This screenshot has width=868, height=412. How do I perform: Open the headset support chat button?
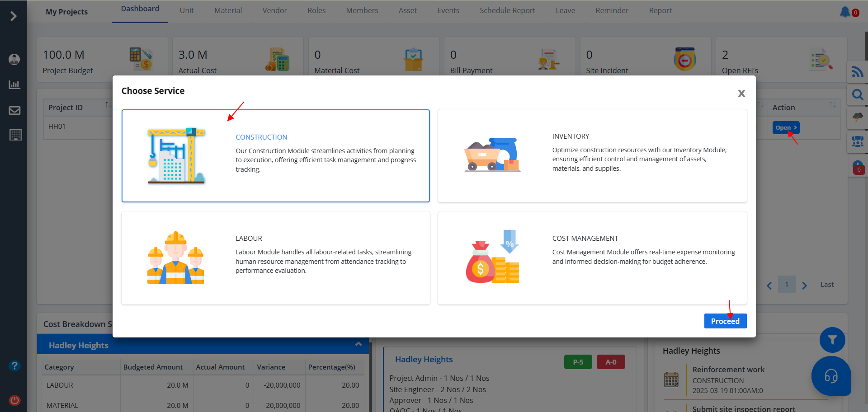point(831,376)
